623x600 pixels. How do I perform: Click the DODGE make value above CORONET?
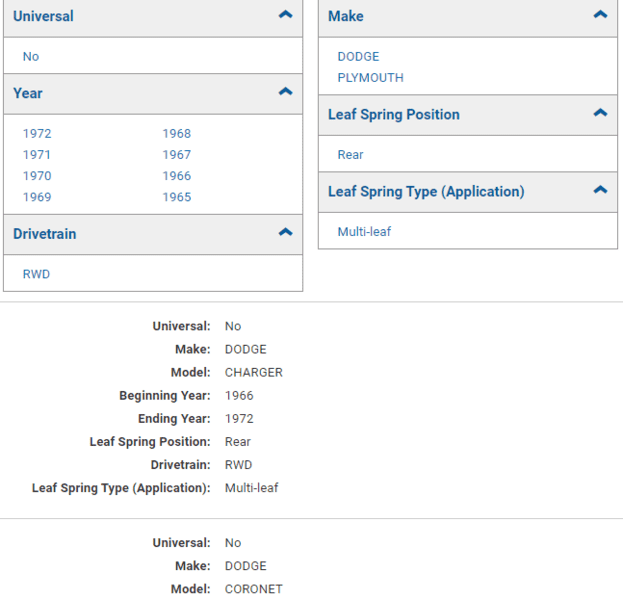[246, 566]
